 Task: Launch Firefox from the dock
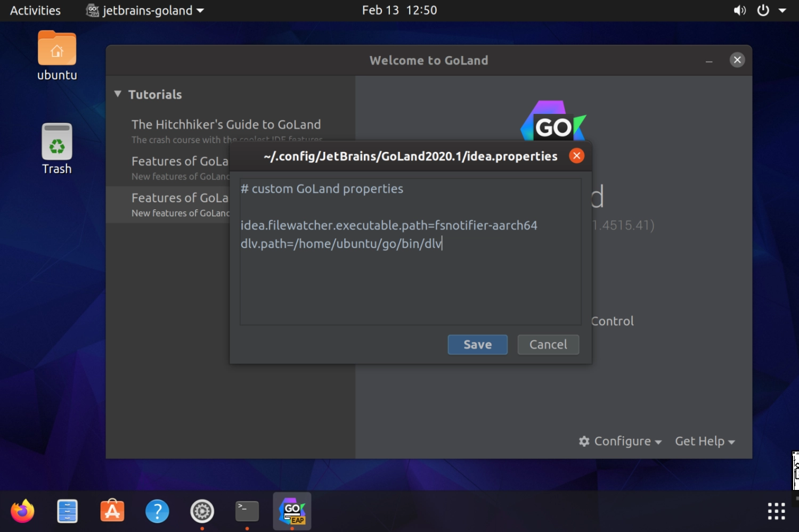point(22,511)
